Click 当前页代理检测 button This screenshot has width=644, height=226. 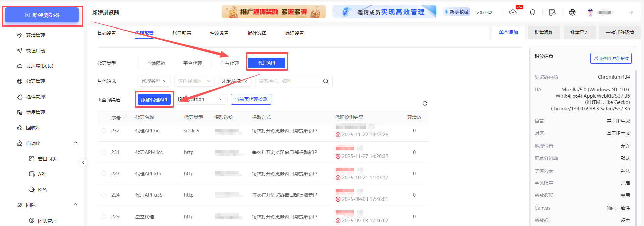[x=251, y=99]
